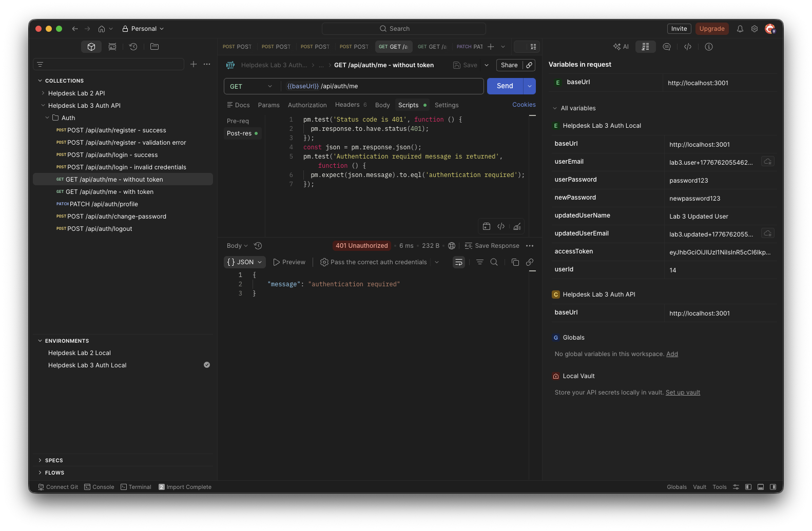The height and width of the screenshot is (531, 812).
Task: Click the network globe icon in the response bar
Action: click(452, 246)
